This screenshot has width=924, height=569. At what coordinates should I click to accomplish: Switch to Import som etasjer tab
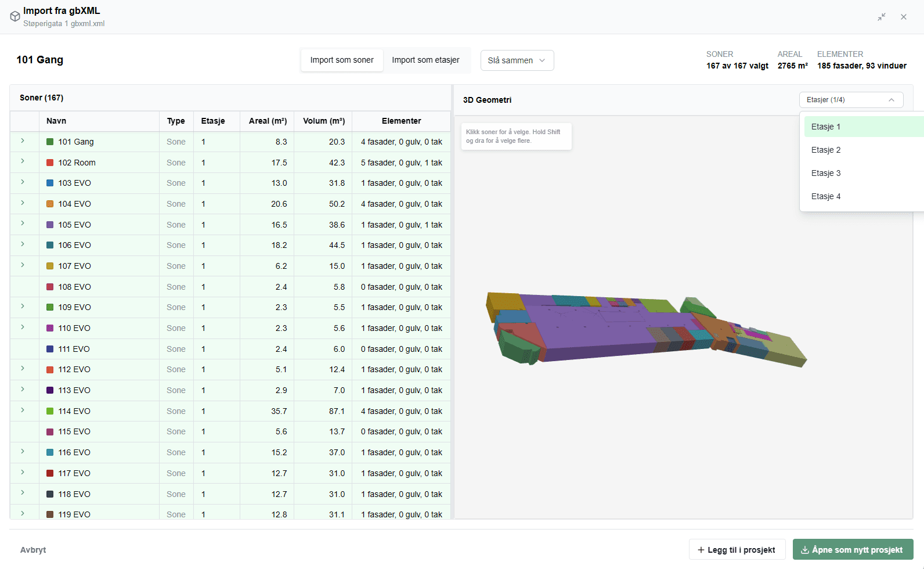425,60
